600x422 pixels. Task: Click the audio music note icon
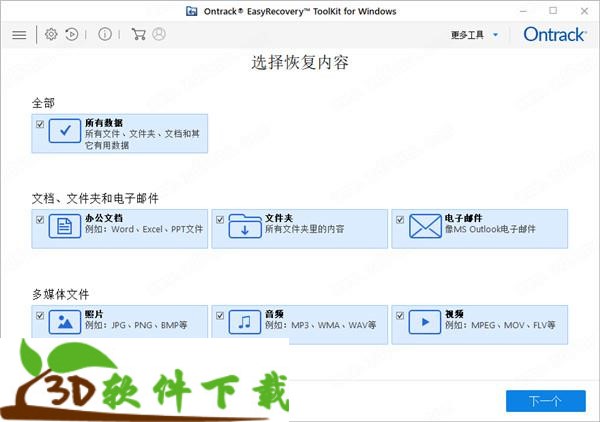tap(245, 322)
